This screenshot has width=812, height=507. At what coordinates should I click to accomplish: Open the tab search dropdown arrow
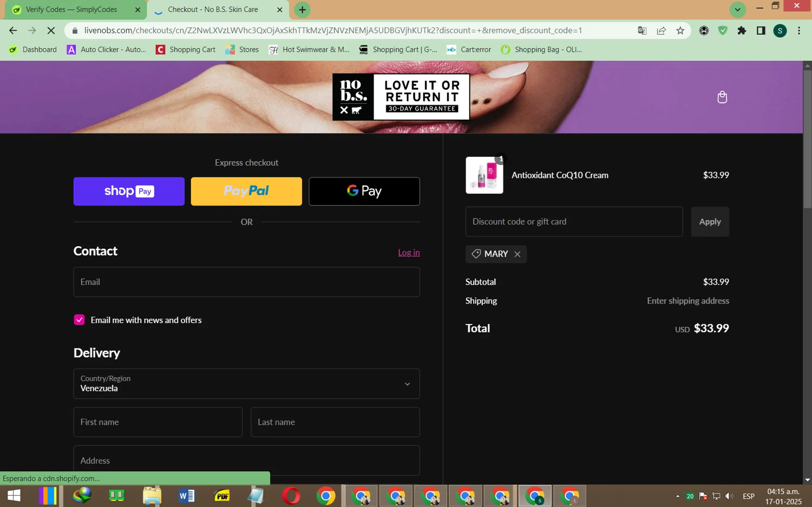737,10
